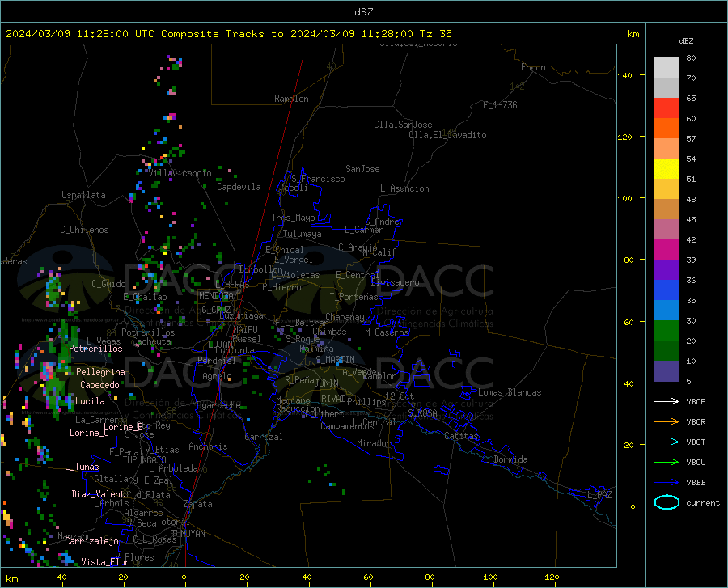Select the purple 36-39 dBZ swatch
The height and width of the screenshot is (588, 728).
pos(667,270)
